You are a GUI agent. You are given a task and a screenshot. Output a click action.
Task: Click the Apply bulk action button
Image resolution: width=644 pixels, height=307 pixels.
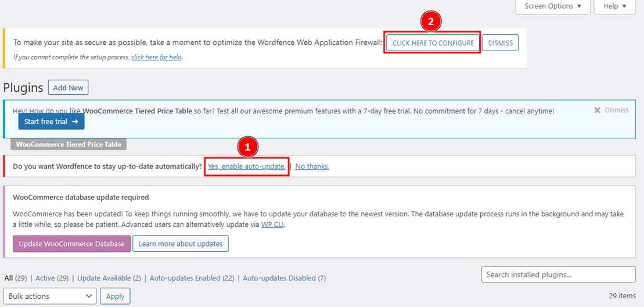click(115, 297)
